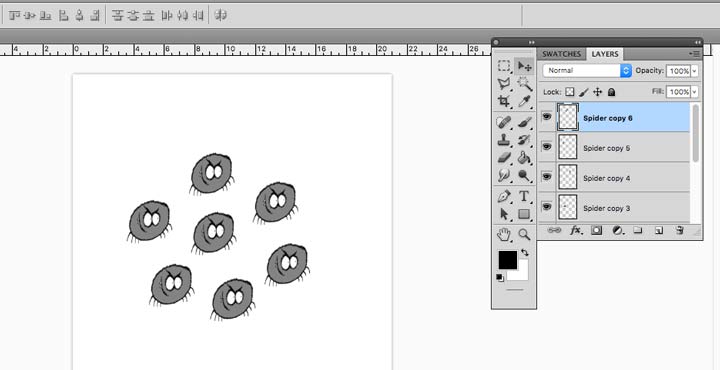Image resolution: width=720 pixels, height=370 pixels.
Task: Open the Layers panel options menu
Action: [695, 54]
